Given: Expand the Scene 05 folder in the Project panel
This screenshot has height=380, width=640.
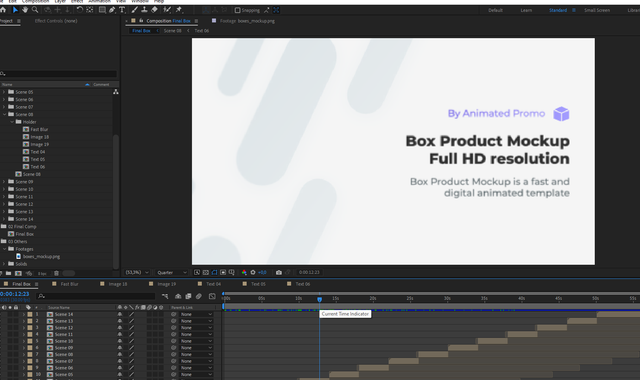Looking at the screenshot, I should tap(4, 92).
